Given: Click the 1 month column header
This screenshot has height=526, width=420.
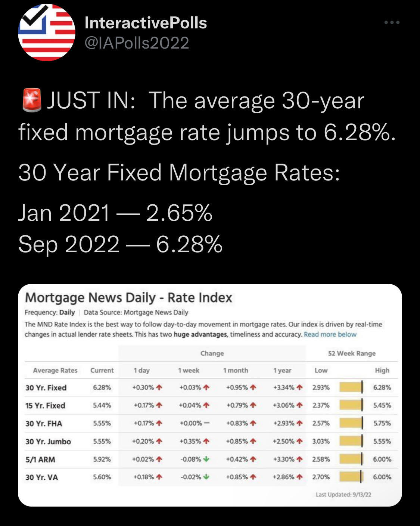Looking at the screenshot, I should point(236,370).
